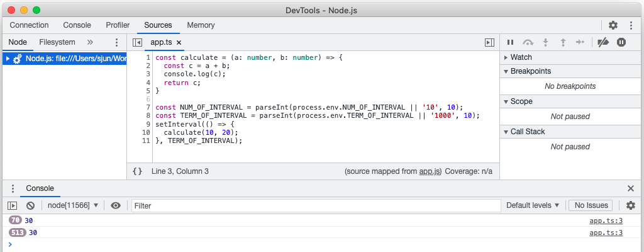Click the Step out of function icon
The image size is (644, 252).
563,42
